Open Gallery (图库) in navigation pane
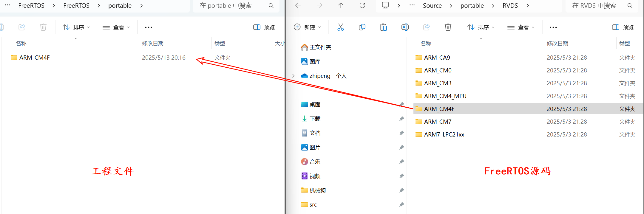 315,61
